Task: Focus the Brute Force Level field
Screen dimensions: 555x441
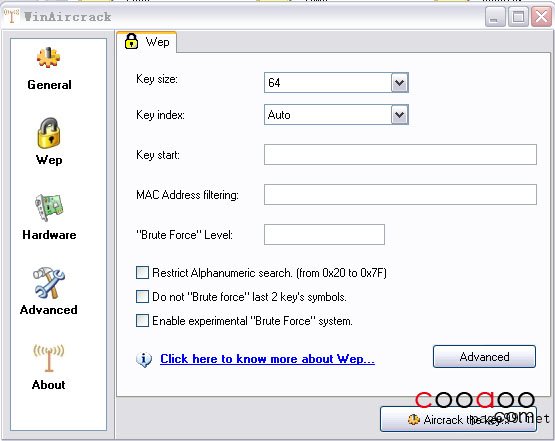Action: tap(324, 234)
